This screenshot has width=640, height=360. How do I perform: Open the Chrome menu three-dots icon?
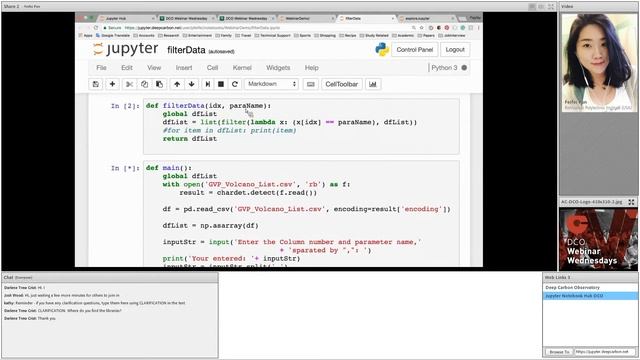pos(478,28)
